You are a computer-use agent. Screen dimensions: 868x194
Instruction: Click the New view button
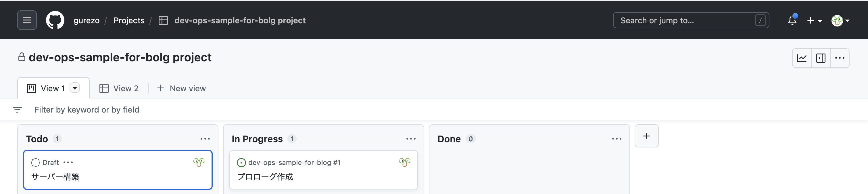[x=181, y=88]
